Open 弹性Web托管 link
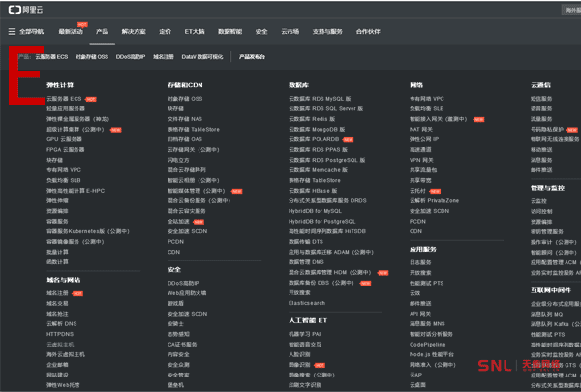 [x=63, y=385]
